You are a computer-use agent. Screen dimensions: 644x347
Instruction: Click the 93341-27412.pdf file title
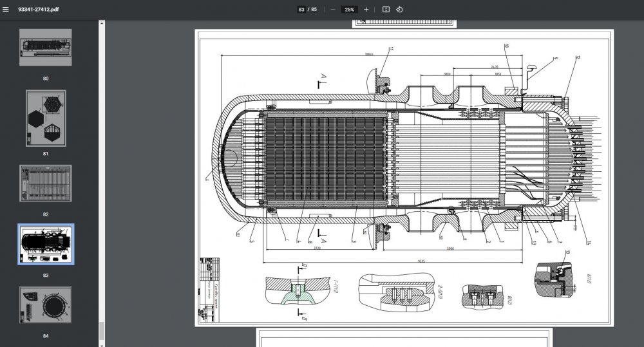(40, 10)
